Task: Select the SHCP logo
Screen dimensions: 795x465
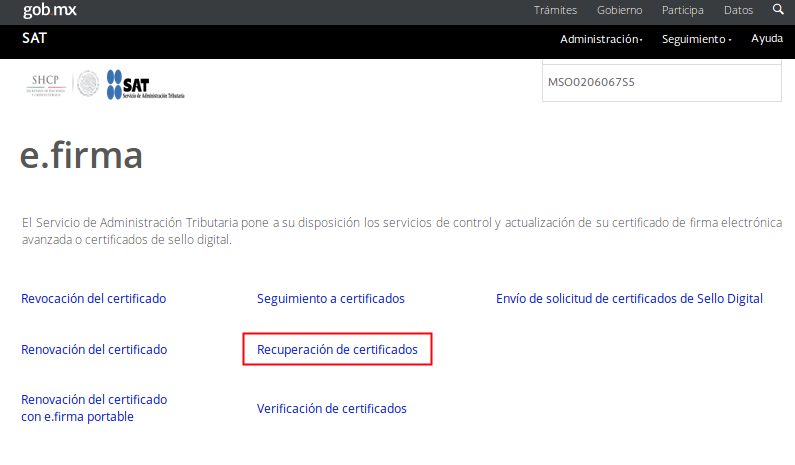Action: (x=46, y=84)
